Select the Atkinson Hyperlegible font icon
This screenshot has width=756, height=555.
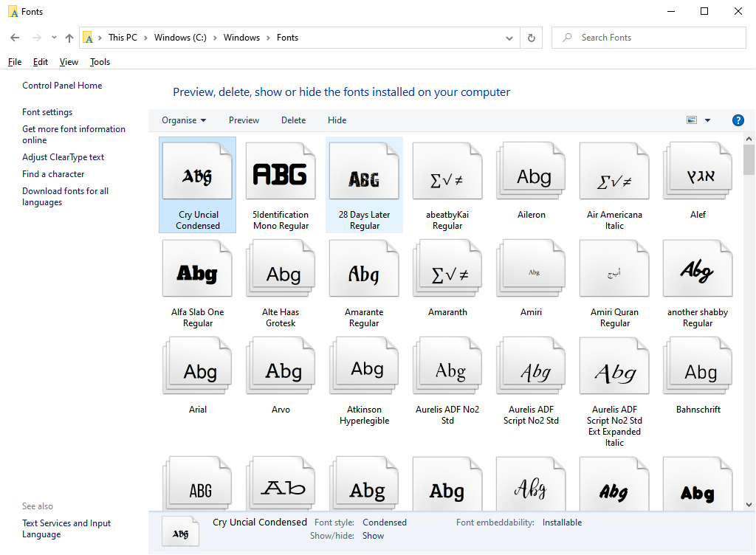tap(364, 365)
